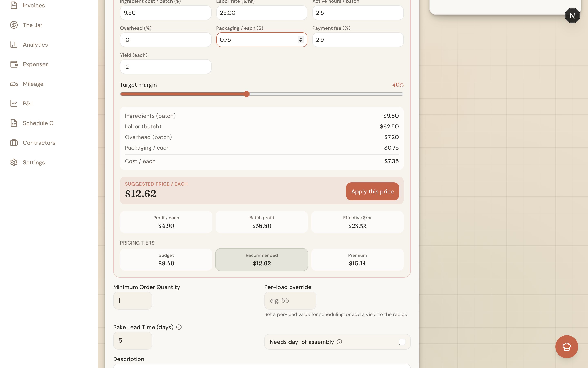Click the Overhead (batch) $7.20 value
The height and width of the screenshot is (368, 588).
point(391,137)
